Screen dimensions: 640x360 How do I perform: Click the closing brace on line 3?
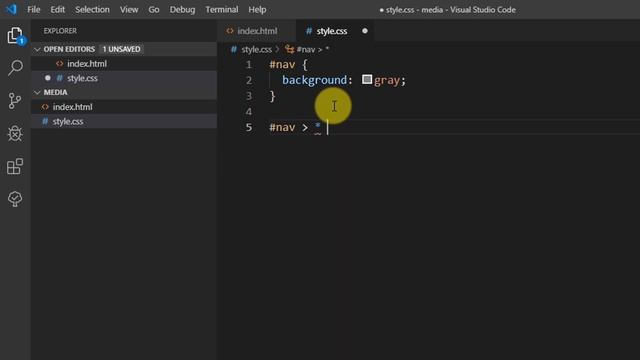pyautogui.click(x=272, y=96)
